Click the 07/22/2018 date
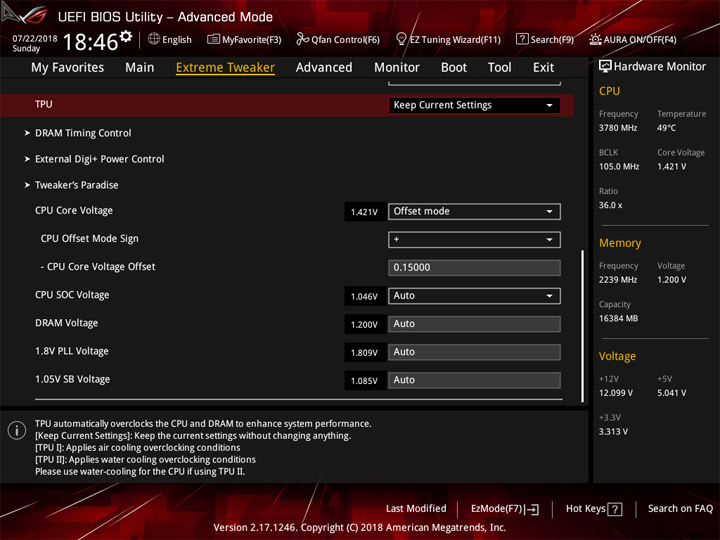720x540 pixels. [35, 38]
